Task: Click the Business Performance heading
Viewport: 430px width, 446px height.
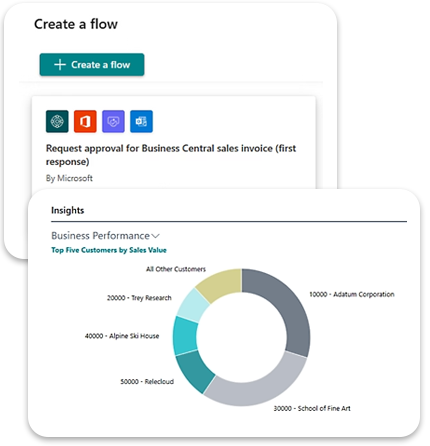Action: tap(100, 236)
